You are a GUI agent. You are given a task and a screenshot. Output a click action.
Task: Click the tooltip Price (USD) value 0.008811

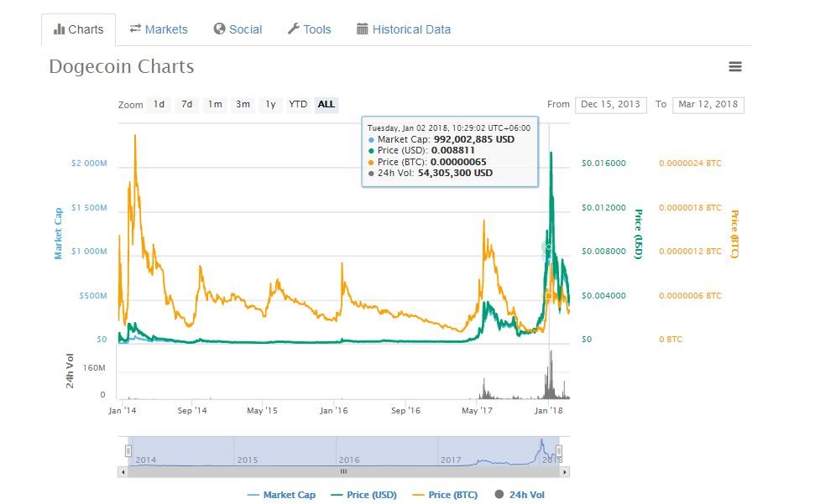[452, 150]
